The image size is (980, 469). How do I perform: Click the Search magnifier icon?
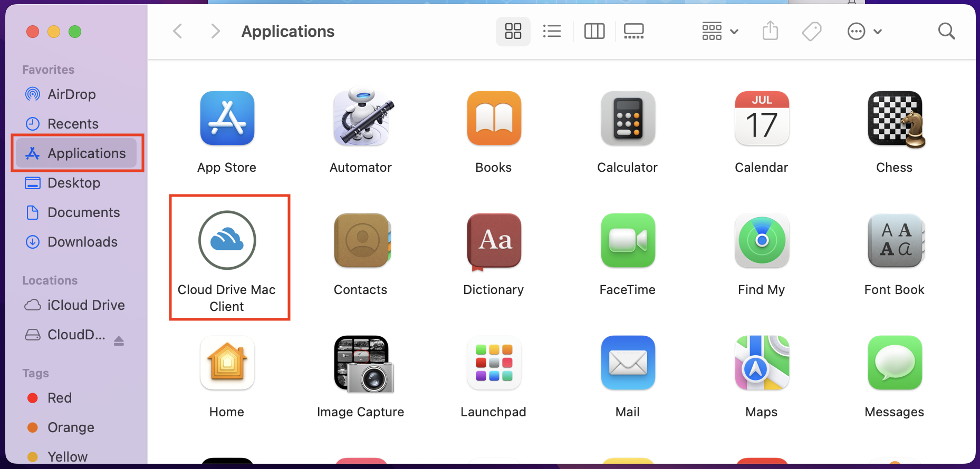(x=946, y=31)
